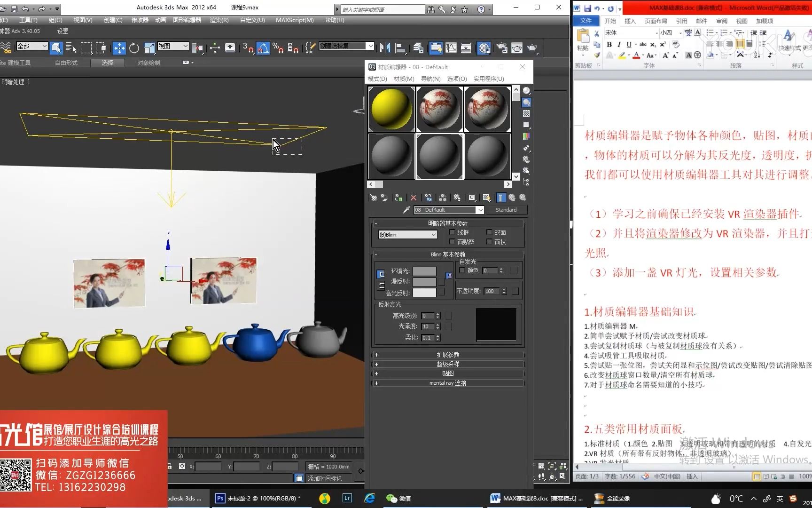The image size is (812, 508).
Task: Collapse the 明暗器基本参数 rollout
Action: (448, 223)
